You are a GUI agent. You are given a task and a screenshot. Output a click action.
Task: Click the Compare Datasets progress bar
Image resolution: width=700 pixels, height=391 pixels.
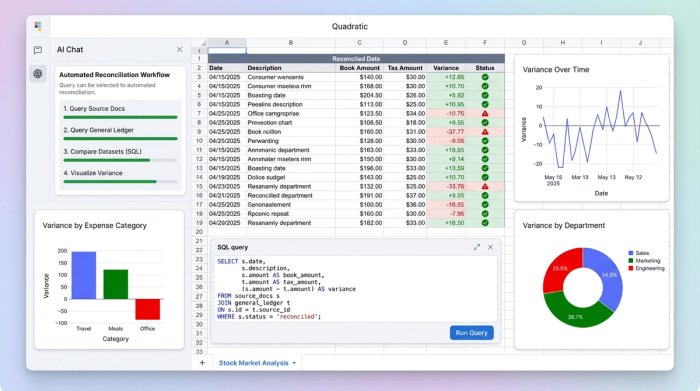pos(121,160)
